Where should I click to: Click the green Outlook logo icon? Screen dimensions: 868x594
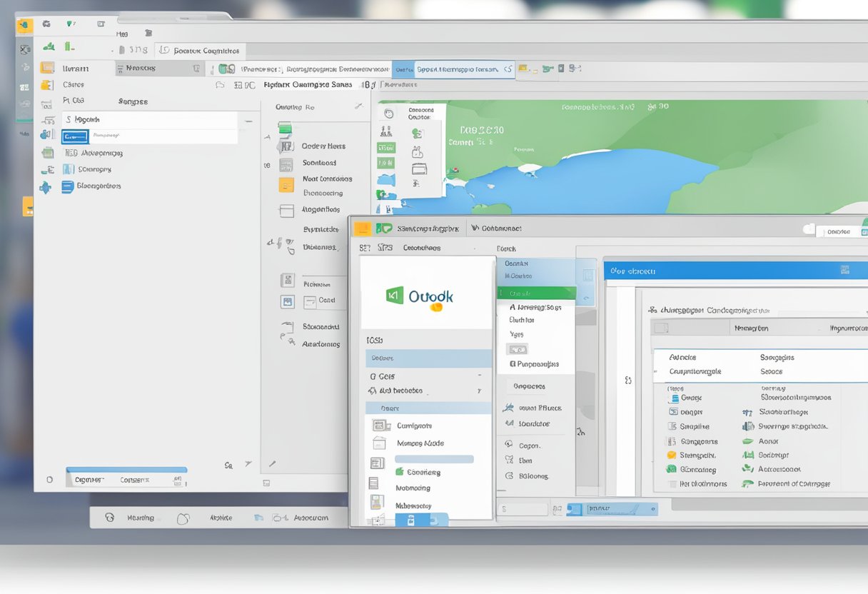[395, 296]
